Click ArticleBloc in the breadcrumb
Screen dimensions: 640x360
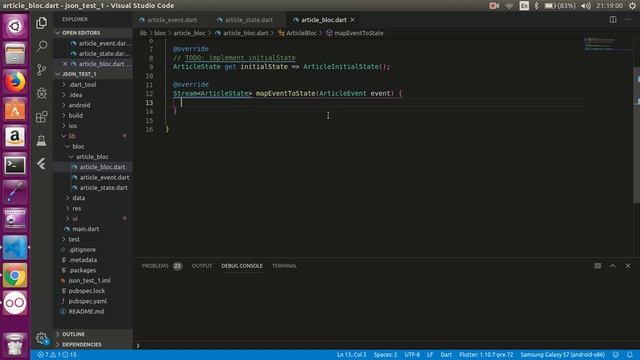tap(301, 33)
